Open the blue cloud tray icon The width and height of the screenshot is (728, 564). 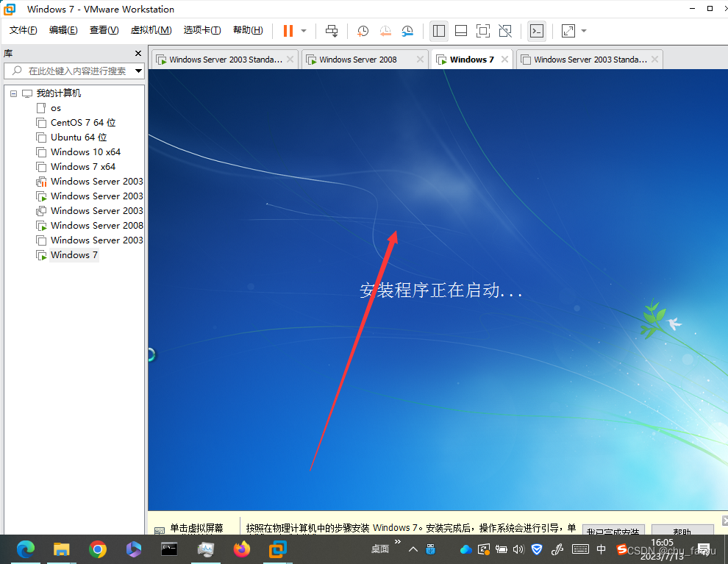pyautogui.click(x=465, y=549)
